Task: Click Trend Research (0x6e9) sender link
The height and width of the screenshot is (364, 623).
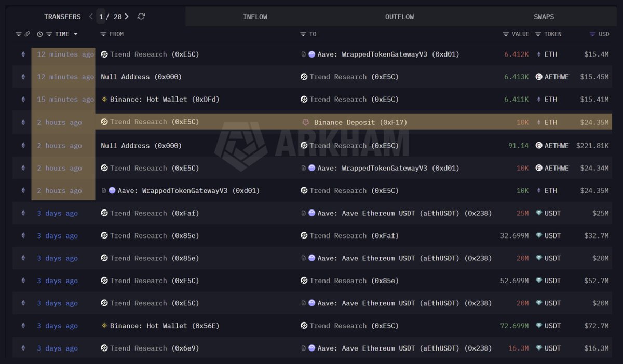Action: pyautogui.click(x=154, y=348)
